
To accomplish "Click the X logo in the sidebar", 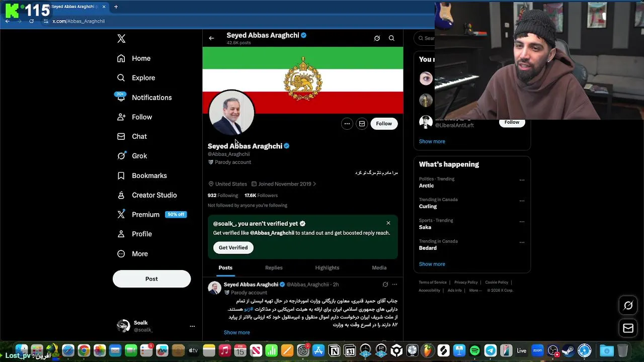I will coord(121,39).
